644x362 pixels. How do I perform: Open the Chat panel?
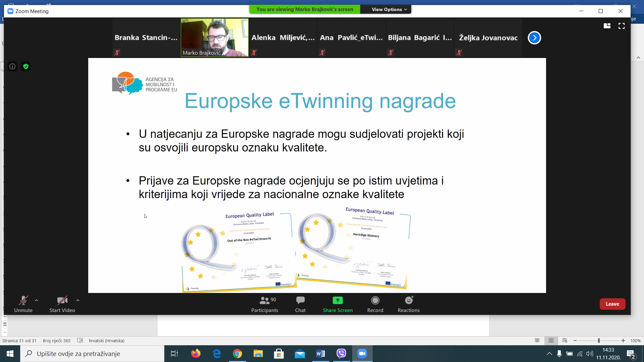point(300,304)
